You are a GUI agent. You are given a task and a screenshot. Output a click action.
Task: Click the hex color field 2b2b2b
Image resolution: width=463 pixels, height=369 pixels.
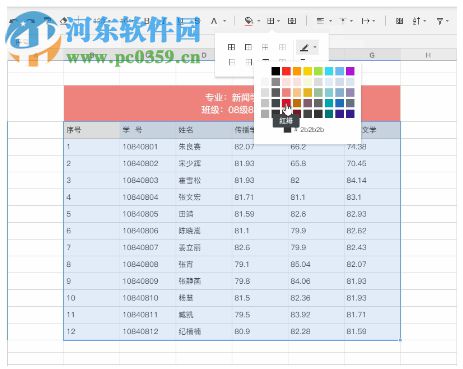pos(312,130)
